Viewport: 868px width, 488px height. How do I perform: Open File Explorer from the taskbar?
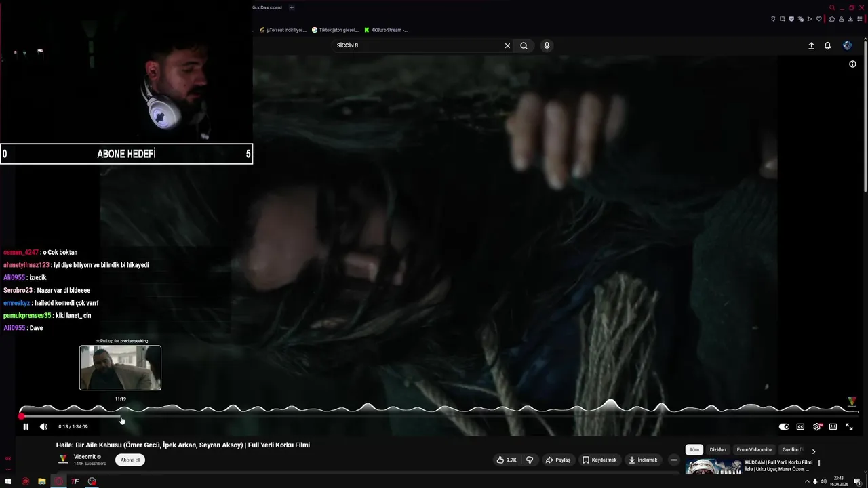pyautogui.click(x=42, y=481)
